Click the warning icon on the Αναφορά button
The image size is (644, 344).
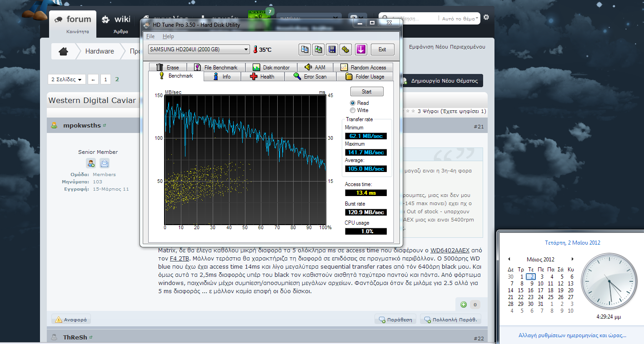click(x=58, y=319)
